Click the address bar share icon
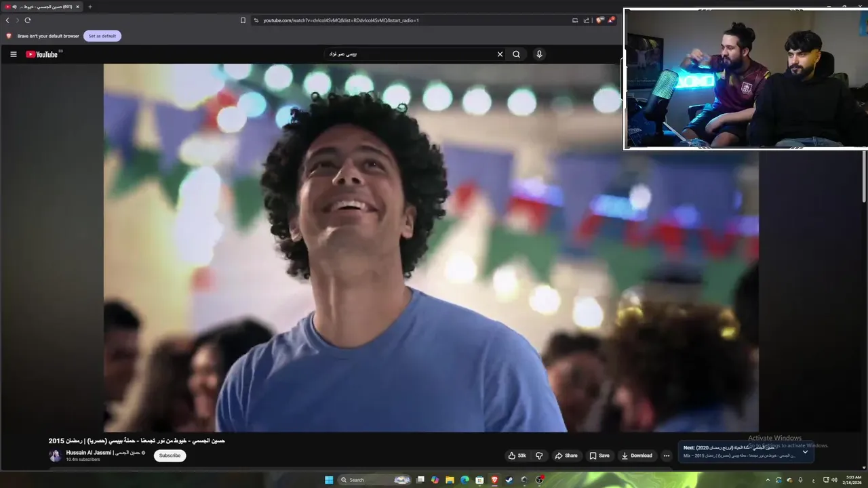Image resolution: width=868 pixels, height=488 pixels. point(587,20)
